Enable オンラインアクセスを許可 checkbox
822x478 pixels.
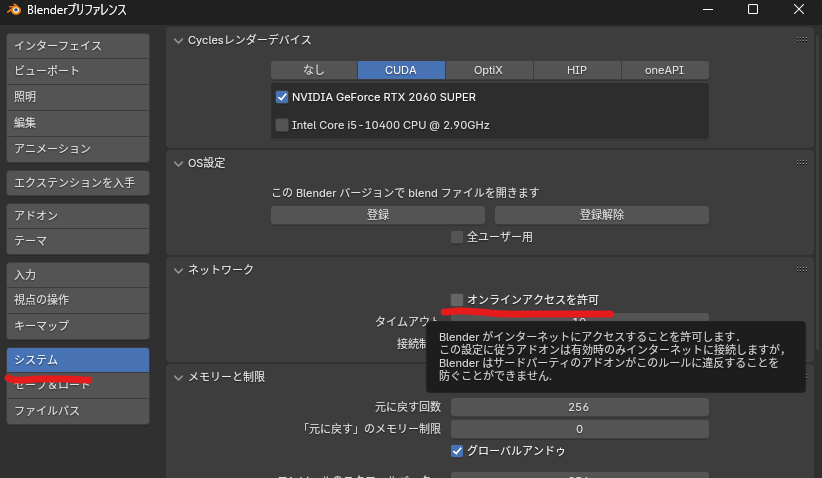457,299
